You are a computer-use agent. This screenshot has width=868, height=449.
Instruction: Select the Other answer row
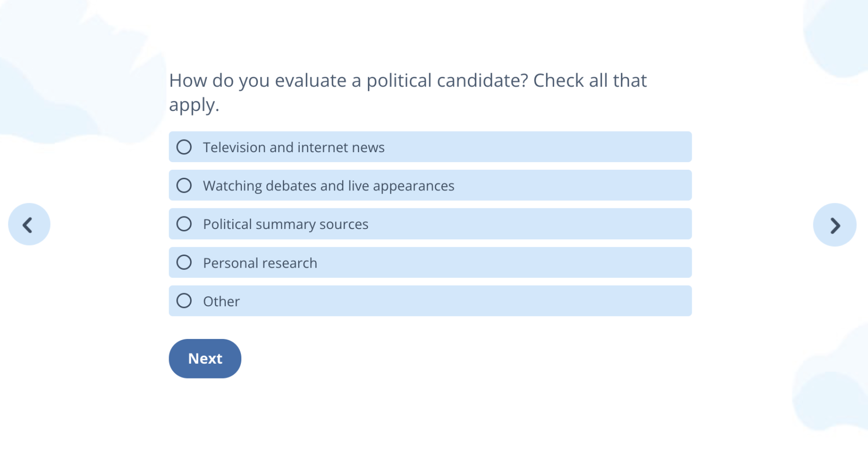(x=430, y=301)
